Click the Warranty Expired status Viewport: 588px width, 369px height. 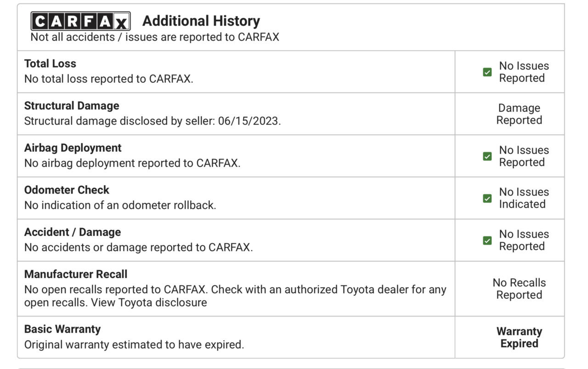pos(519,337)
